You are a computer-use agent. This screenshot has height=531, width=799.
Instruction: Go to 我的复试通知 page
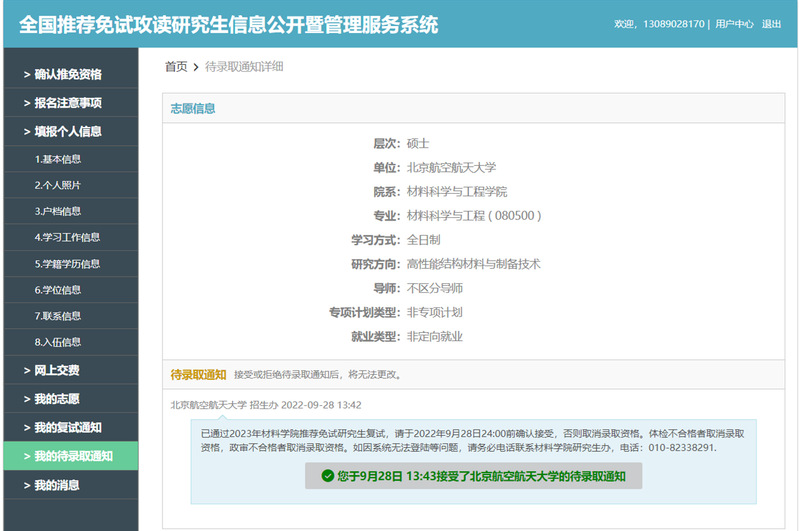(x=67, y=428)
